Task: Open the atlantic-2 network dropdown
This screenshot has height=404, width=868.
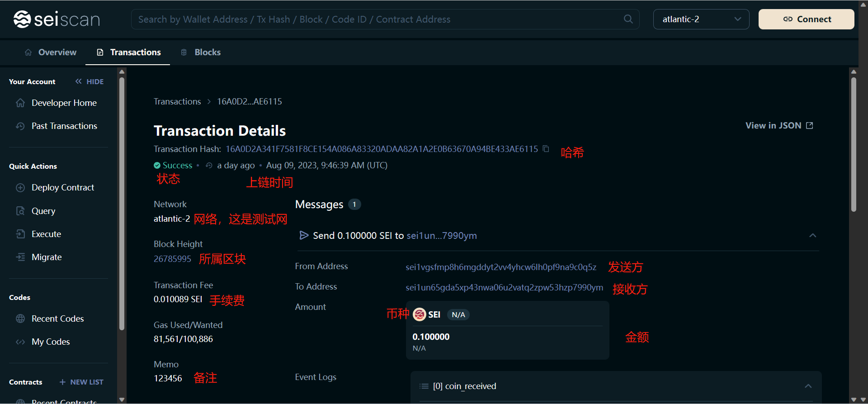Action: click(x=701, y=19)
